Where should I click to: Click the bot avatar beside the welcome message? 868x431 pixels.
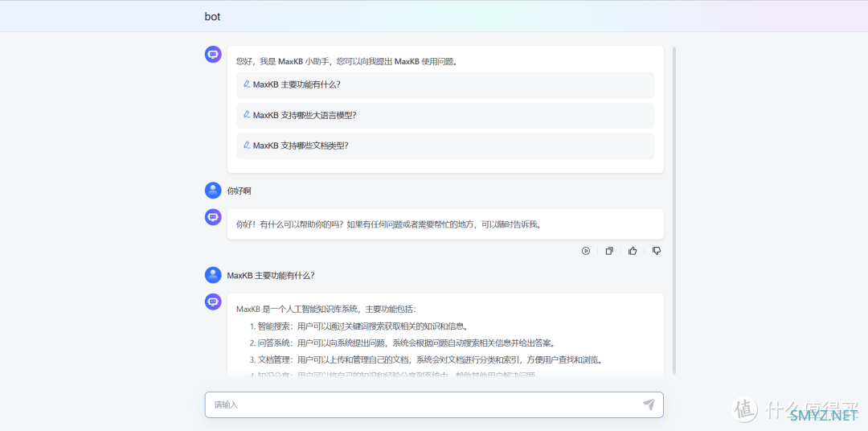(x=213, y=55)
